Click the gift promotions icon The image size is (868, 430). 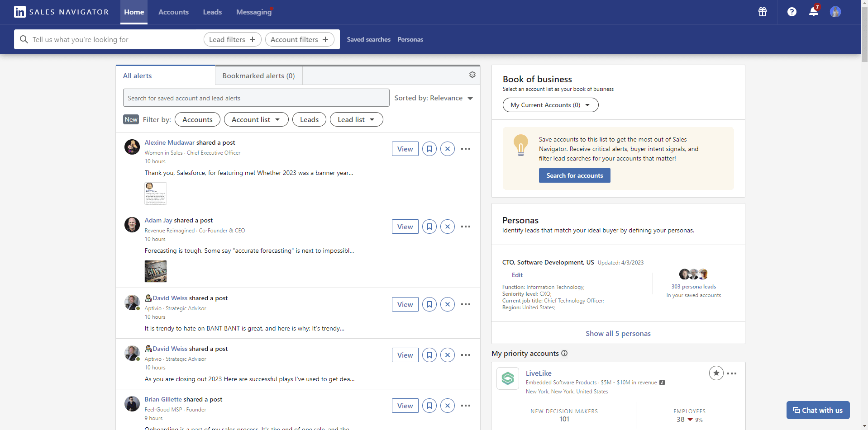[x=763, y=12]
